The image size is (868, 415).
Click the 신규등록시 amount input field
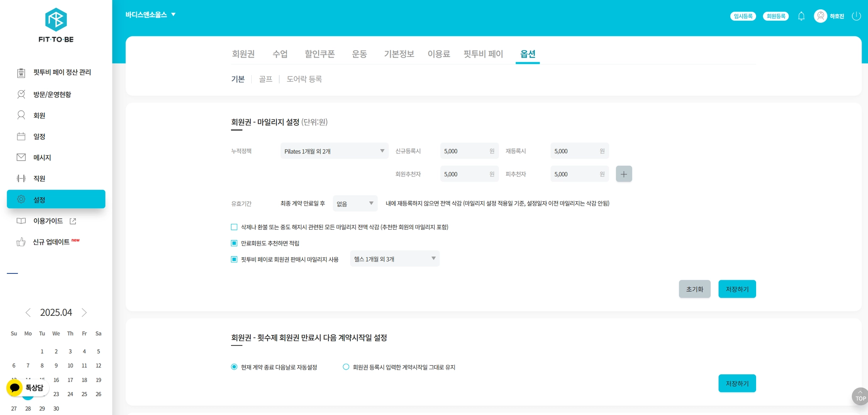469,151
